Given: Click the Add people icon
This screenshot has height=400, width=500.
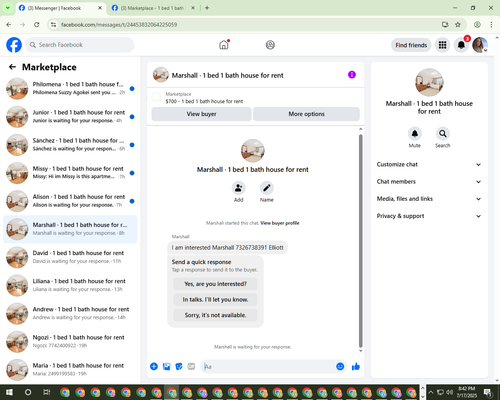Looking at the screenshot, I should click(x=238, y=188).
